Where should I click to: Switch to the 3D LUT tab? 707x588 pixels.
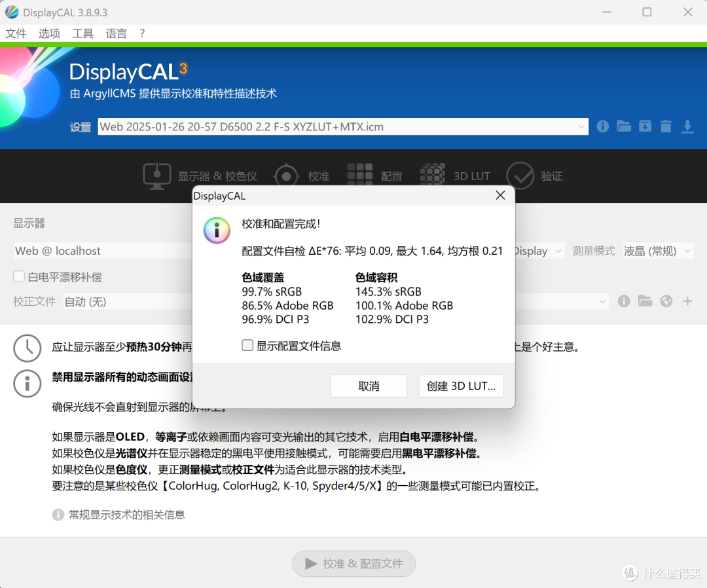coord(455,176)
